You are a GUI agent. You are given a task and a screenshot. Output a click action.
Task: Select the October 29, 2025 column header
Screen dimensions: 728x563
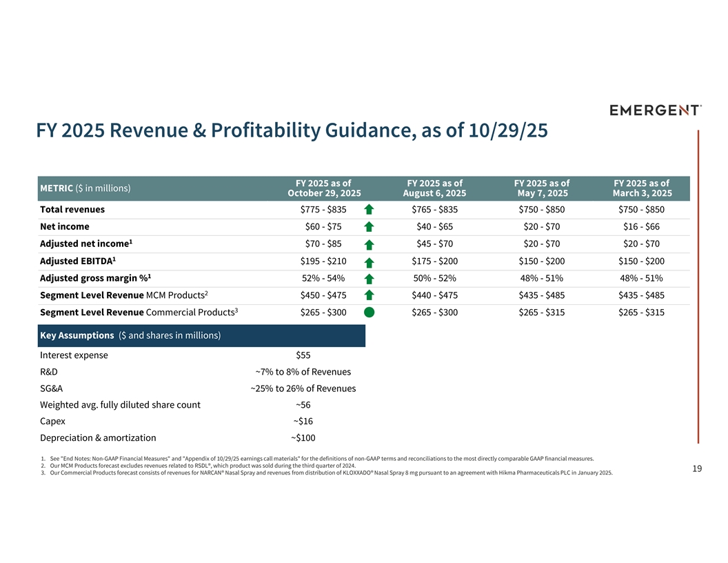point(323,188)
